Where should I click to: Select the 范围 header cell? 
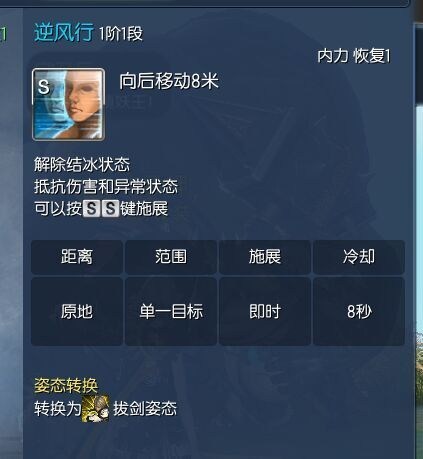point(171,257)
